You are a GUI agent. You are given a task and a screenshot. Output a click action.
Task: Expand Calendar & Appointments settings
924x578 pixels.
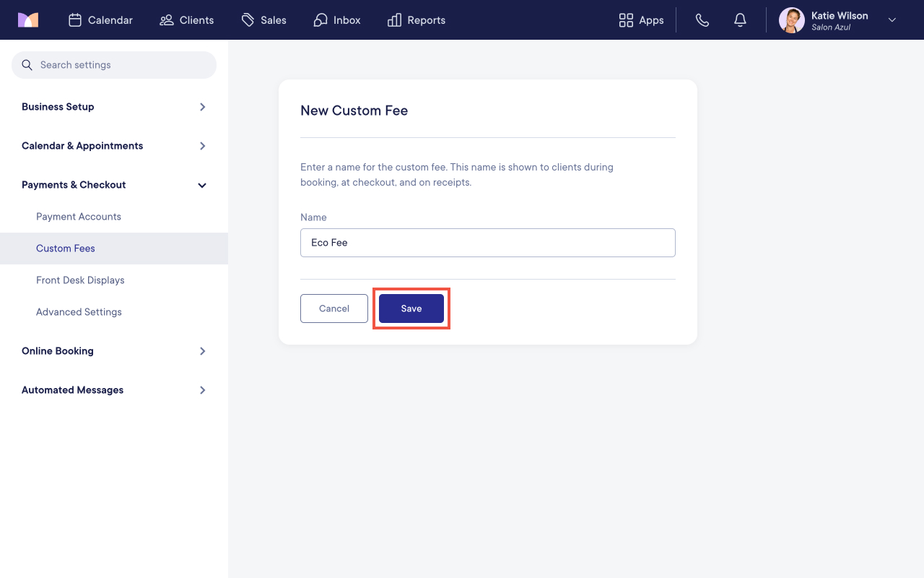(x=114, y=146)
